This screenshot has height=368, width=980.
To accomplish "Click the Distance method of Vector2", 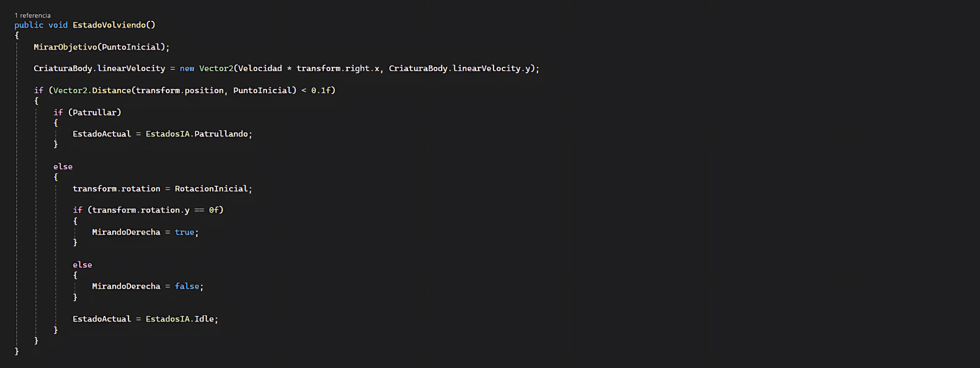I will (111, 90).
